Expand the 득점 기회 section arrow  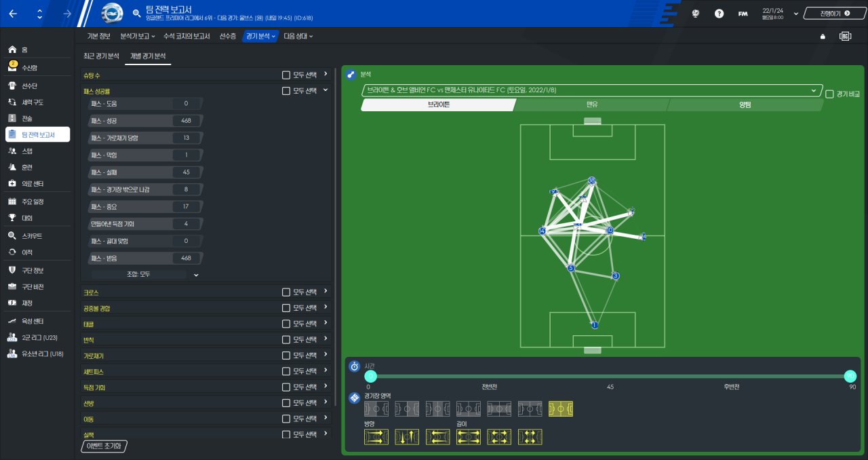325,387
